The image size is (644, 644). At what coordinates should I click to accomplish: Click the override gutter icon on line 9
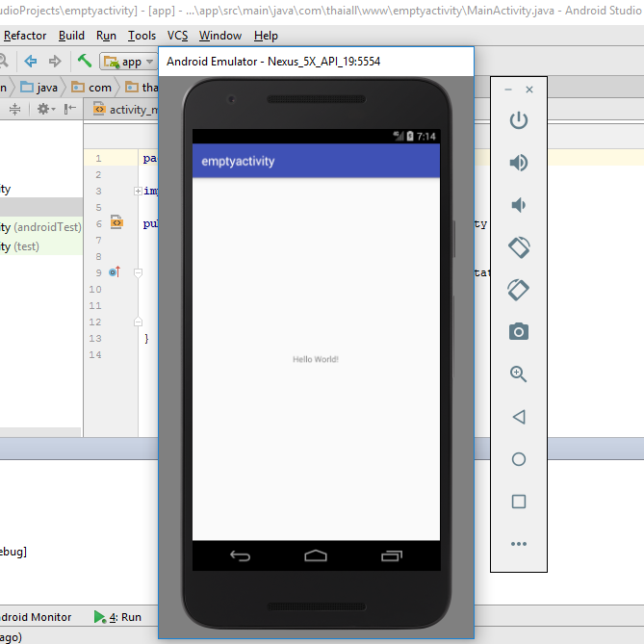(115, 271)
